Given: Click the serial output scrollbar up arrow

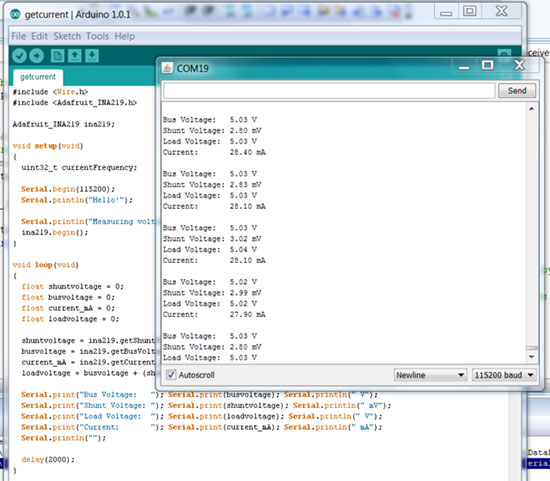Looking at the screenshot, I should pyautogui.click(x=532, y=109).
